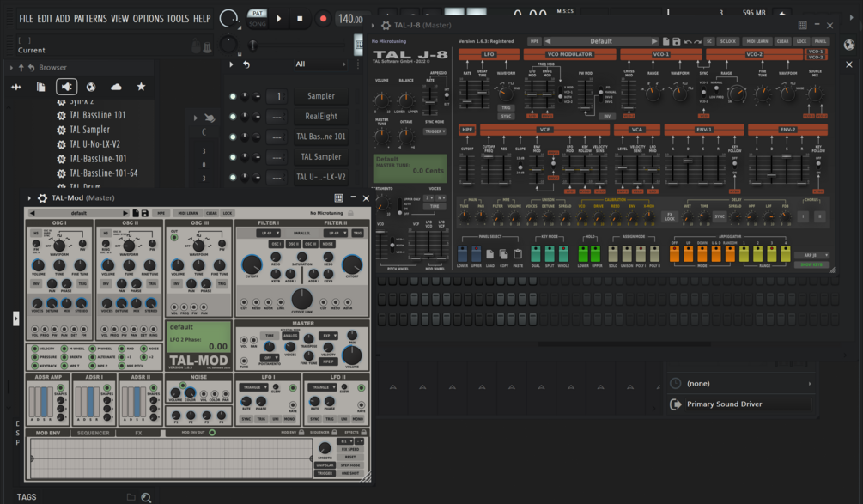Click the new preset page icon in TAL-Mod
The width and height of the screenshot is (863, 504).
pos(136,213)
